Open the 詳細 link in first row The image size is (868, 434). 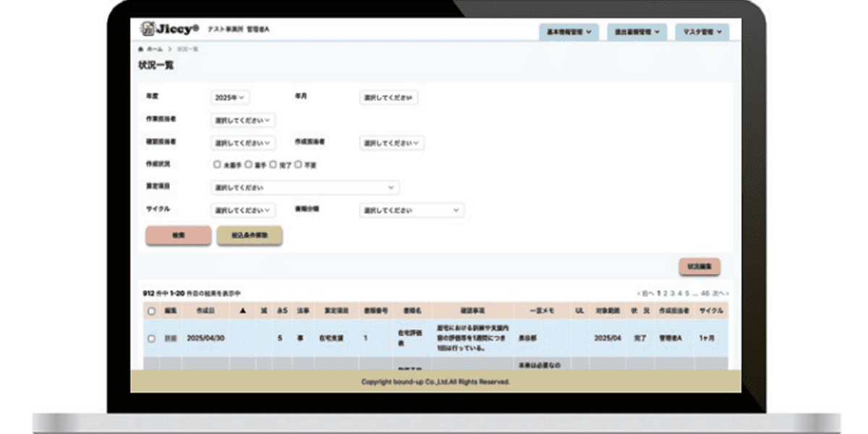click(x=170, y=338)
